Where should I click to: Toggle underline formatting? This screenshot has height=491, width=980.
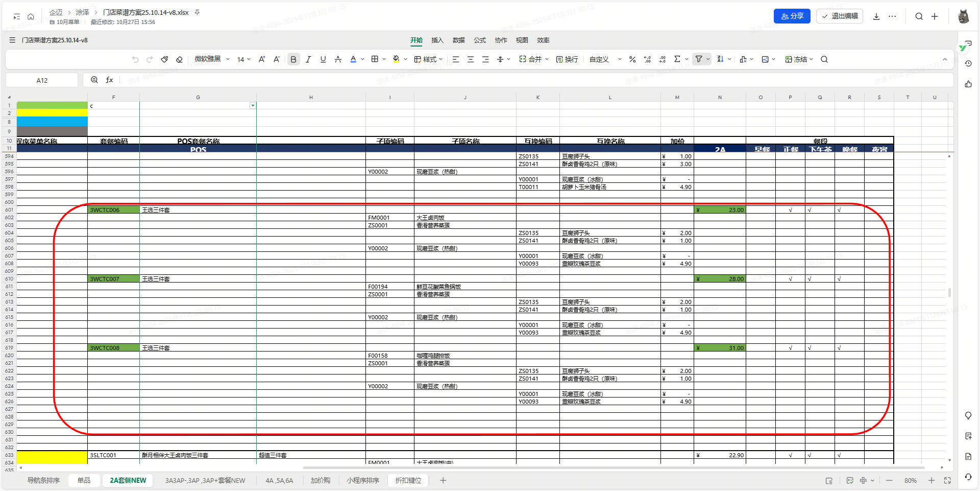point(323,59)
